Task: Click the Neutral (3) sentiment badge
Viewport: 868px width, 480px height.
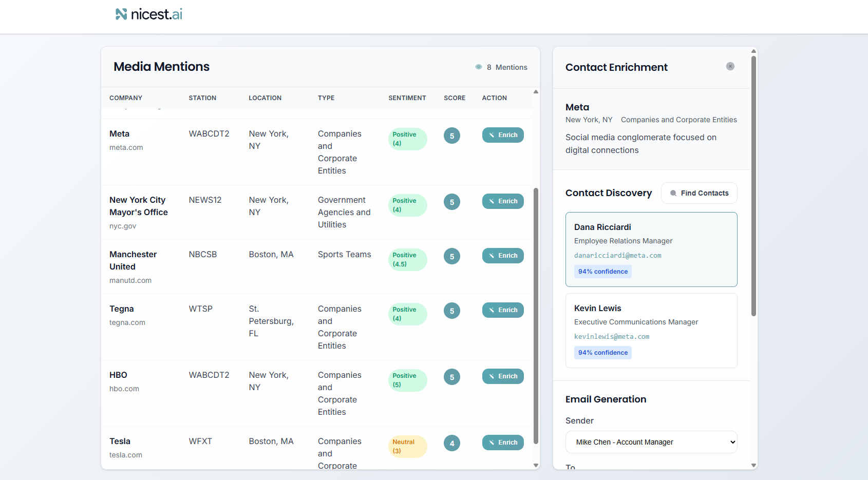Action: point(407,447)
